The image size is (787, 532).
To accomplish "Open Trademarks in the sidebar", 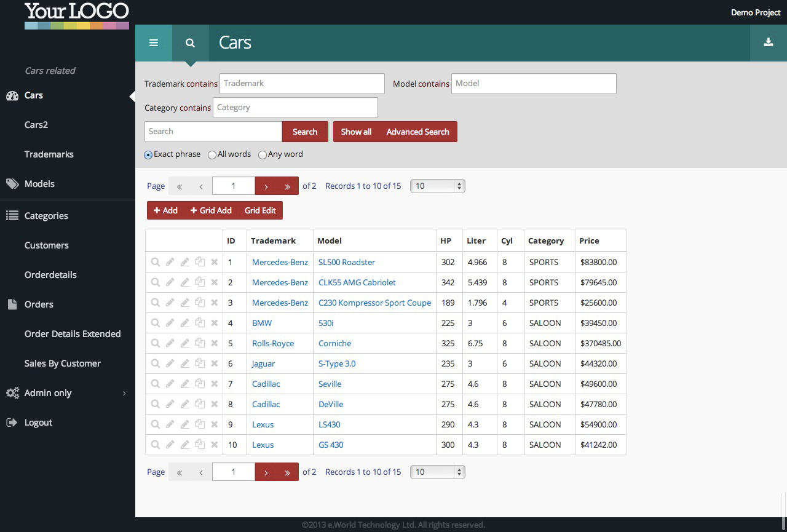I will click(x=49, y=154).
